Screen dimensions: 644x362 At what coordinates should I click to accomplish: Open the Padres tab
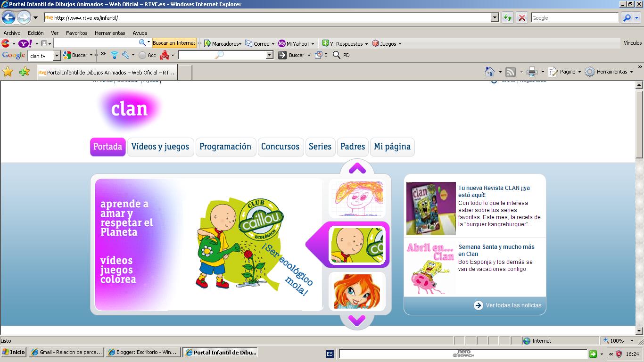point(353,147)
